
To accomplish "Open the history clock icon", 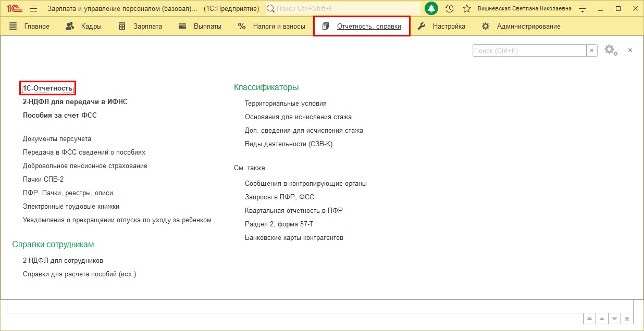I will 450,8.
